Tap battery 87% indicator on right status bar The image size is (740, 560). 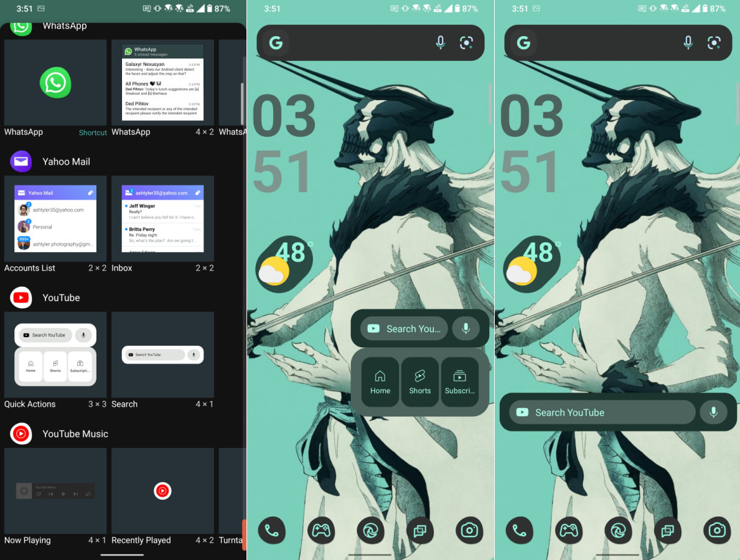click(714, 9)
